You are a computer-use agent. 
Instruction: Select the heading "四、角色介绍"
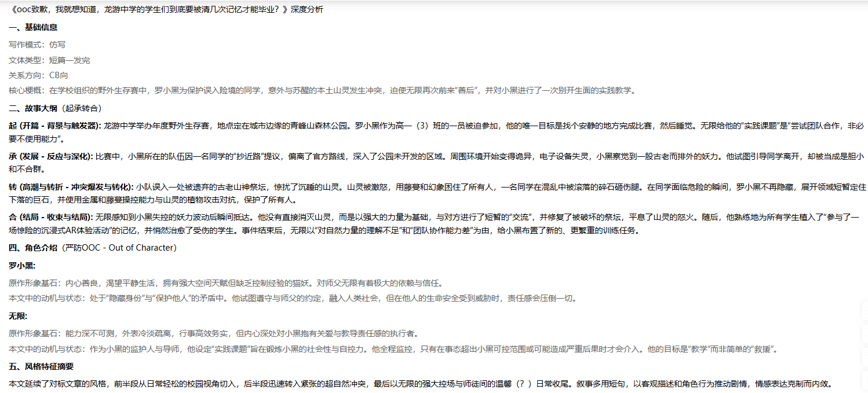(x=33, y=248)
